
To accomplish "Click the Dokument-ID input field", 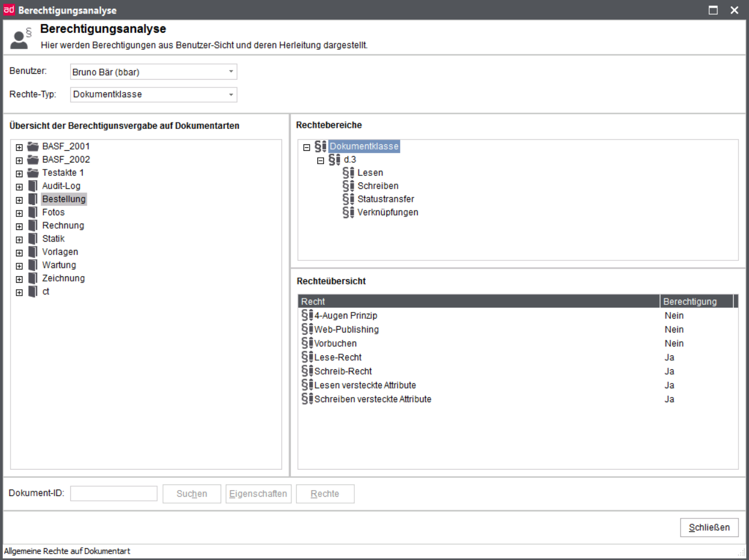I will point(114,494).
